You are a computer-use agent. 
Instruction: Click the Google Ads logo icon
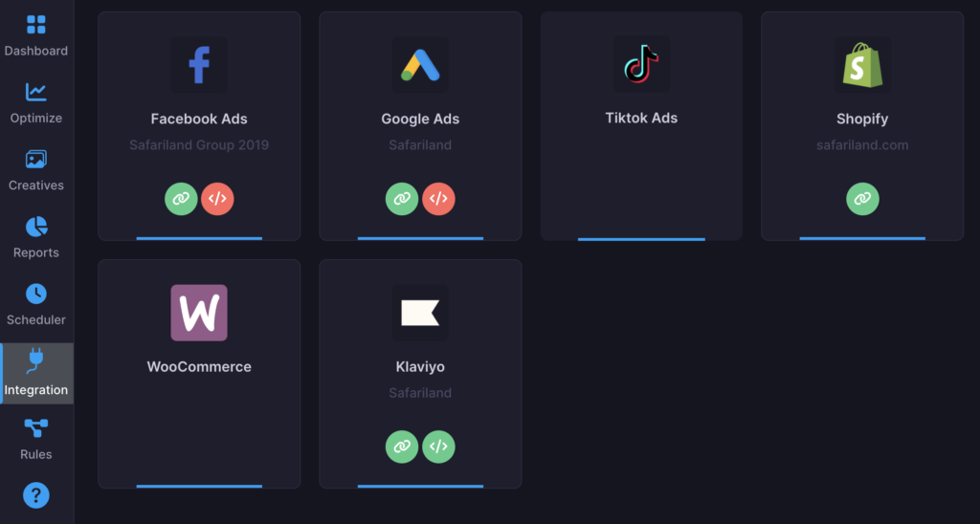coord(420,65)
